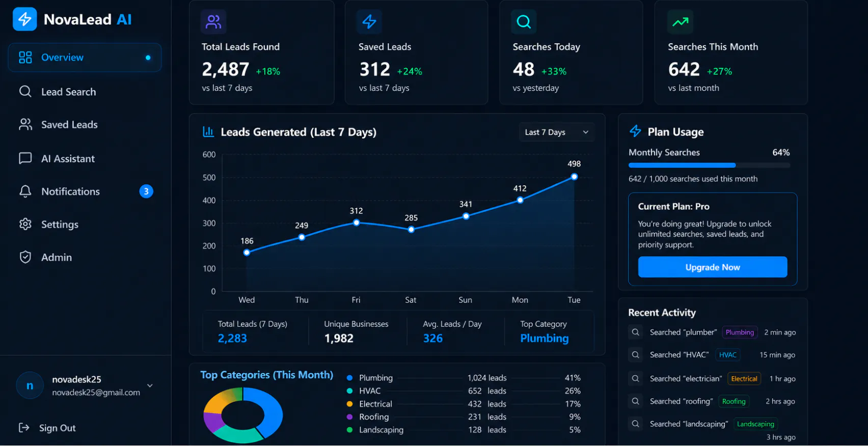Click the Plumbing blue legend dot
The width and height of the screenshot is (868, 446).
point(349,378)
